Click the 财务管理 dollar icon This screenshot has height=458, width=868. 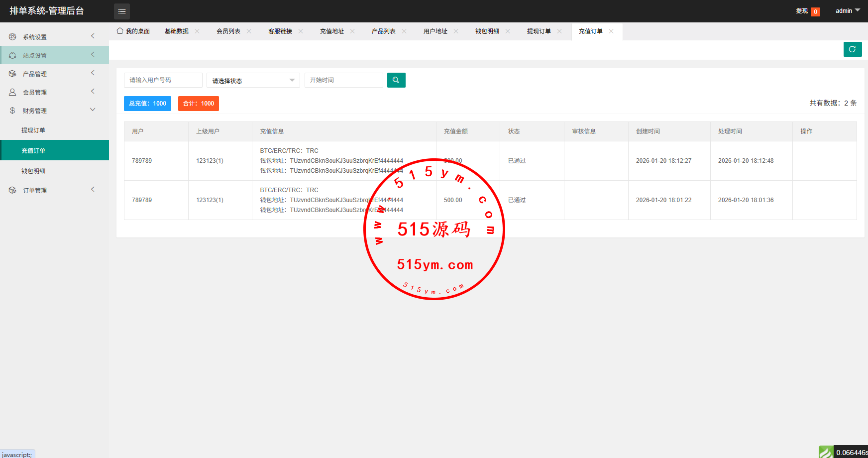click(12, 111)
